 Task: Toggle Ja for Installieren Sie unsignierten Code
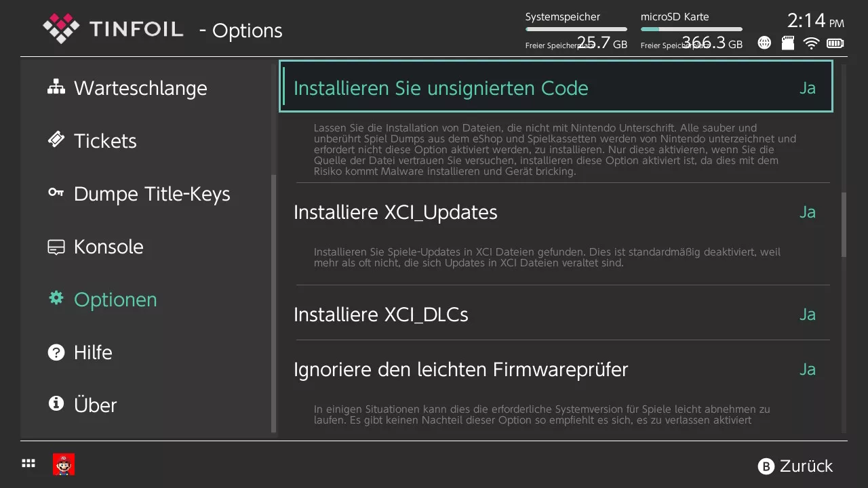[807, 88]
